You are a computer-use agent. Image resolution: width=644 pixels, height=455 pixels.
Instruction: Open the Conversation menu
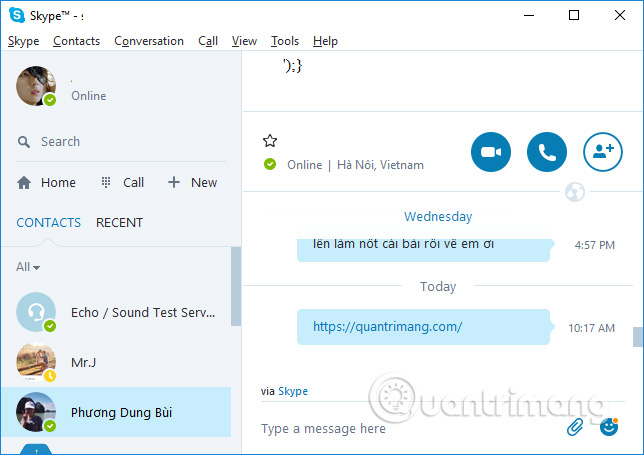click(x=149, y=41)
